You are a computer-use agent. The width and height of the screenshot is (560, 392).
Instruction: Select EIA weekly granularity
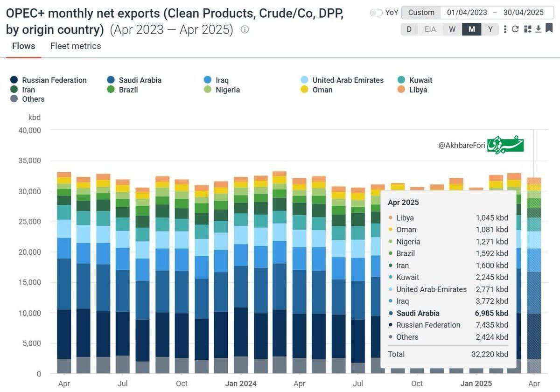pos(430,29)
